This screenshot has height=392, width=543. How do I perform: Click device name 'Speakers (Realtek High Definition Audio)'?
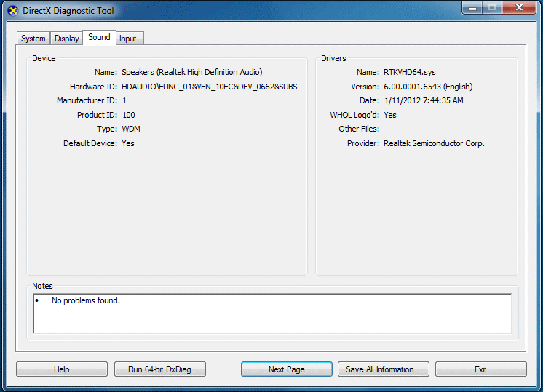192,72
